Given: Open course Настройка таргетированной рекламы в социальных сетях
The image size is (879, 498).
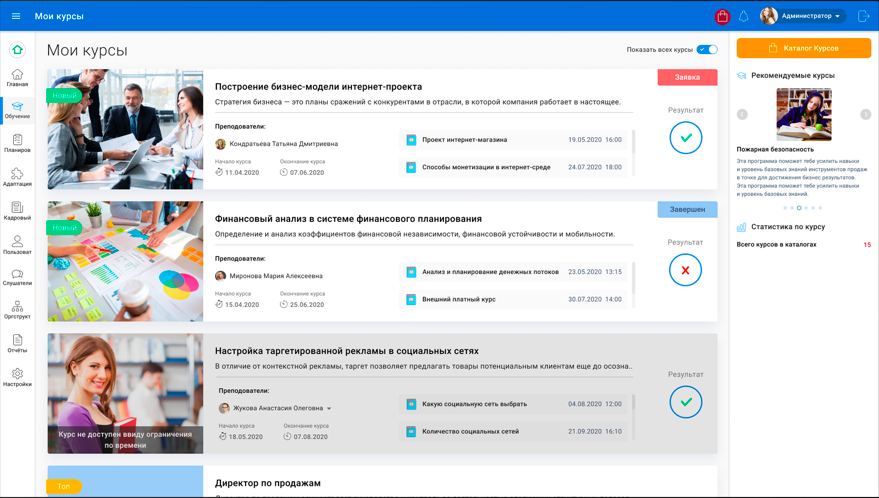Looking at the screenshot, I should pos(346,351).
